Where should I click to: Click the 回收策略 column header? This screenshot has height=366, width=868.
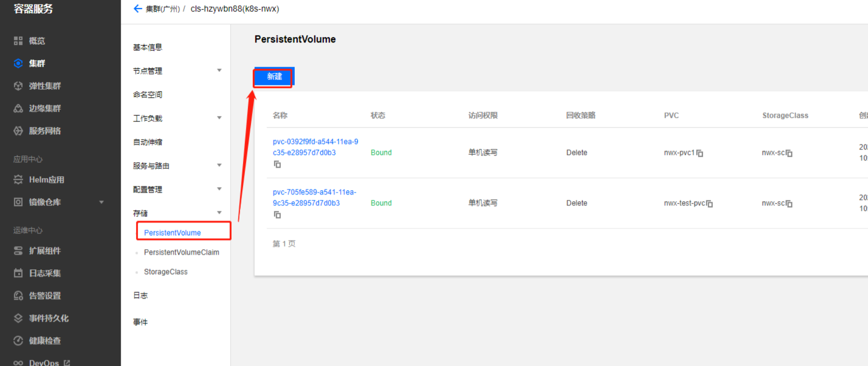click(x=581, y=115)
